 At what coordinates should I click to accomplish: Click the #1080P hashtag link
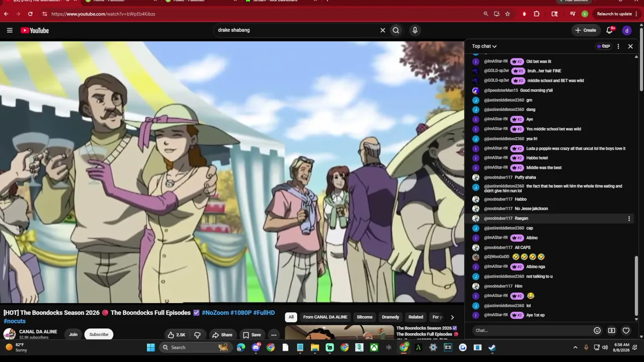click(241, 313)
